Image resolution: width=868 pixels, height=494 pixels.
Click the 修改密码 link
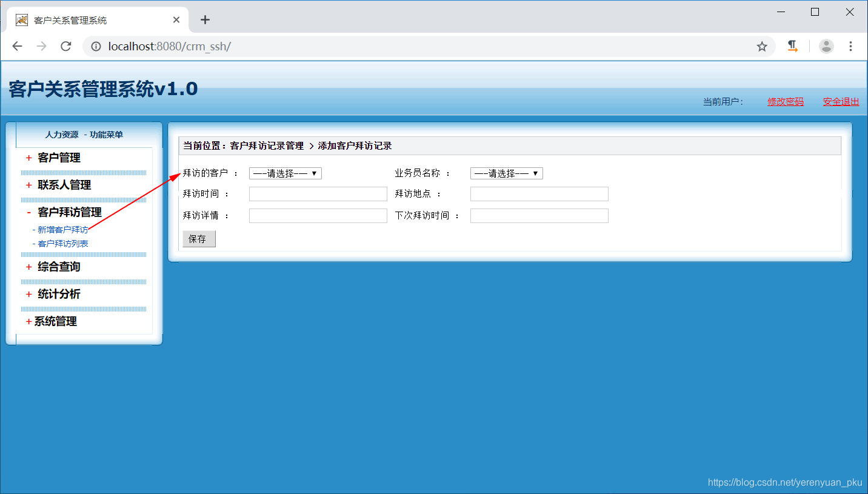click(786, 102)
